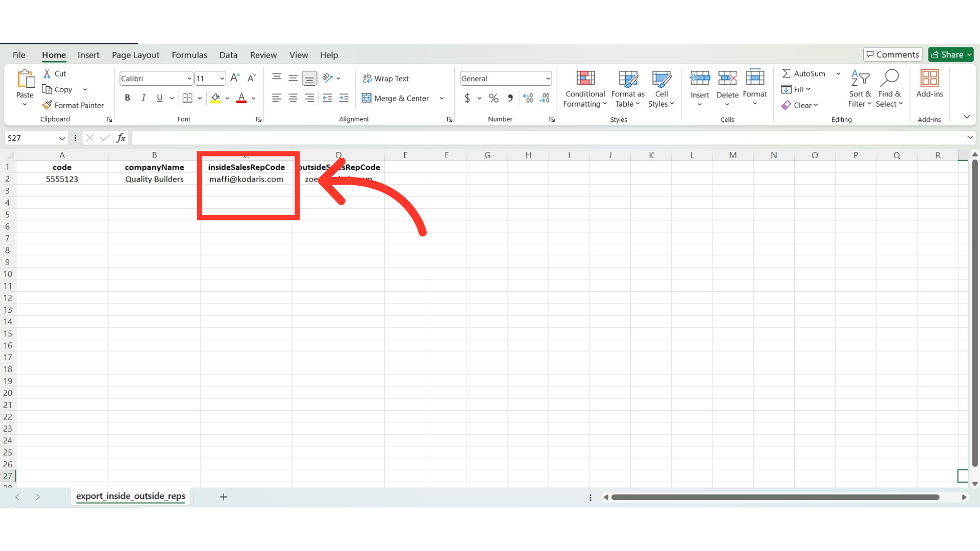Image resolution: width=980 pixels, height=551 pixels.
Task: Click the Merge & Center icon
Action: pyautogui.click(x=366, y=98)
